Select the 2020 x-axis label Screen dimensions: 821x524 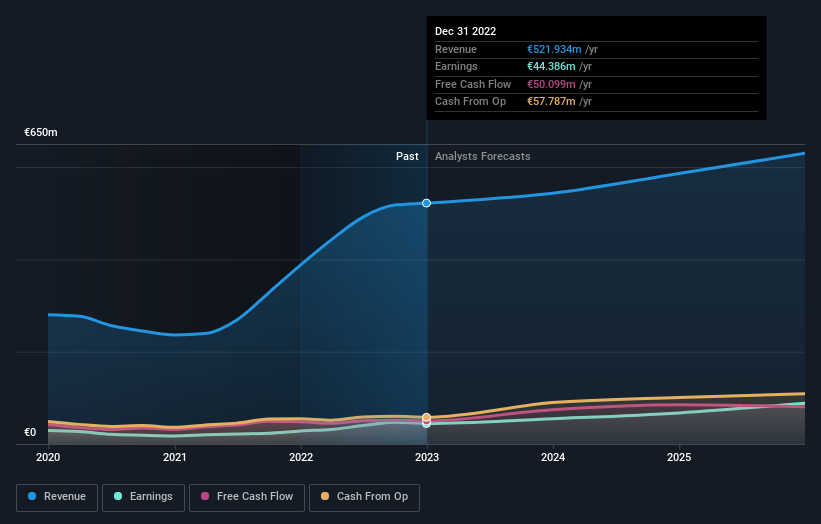pos(48,458)
